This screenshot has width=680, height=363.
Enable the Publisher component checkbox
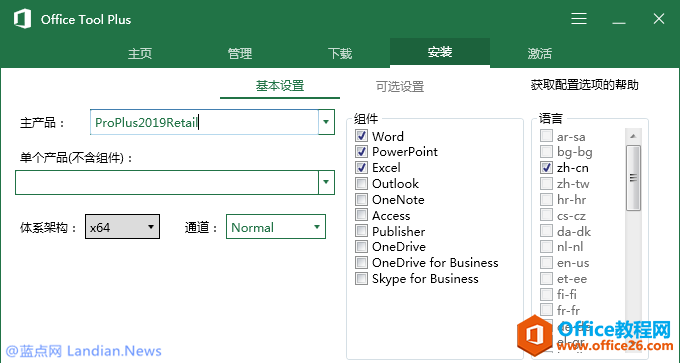coord(361,231)
